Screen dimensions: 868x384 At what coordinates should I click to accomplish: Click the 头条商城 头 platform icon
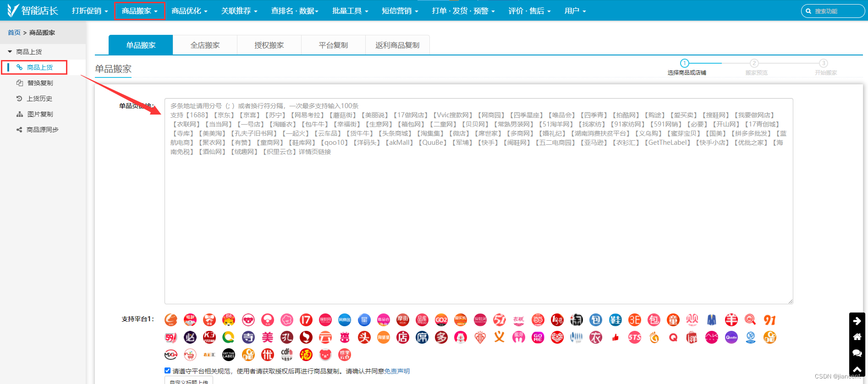click(x=364, y=338)
